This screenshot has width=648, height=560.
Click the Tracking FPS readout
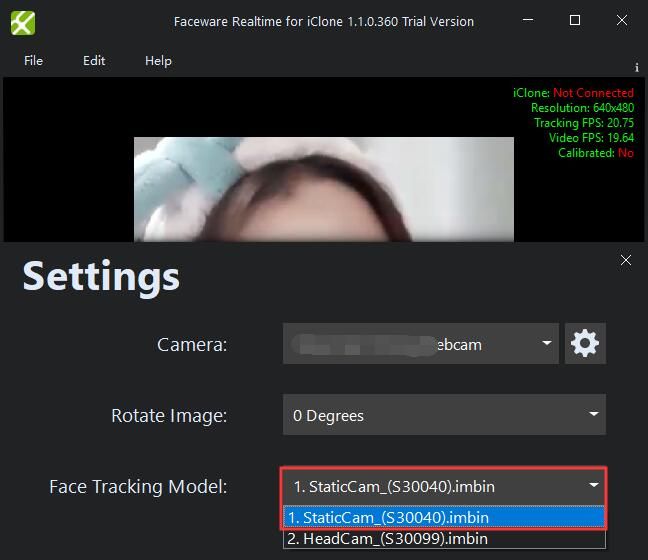(x=583, y=123)
